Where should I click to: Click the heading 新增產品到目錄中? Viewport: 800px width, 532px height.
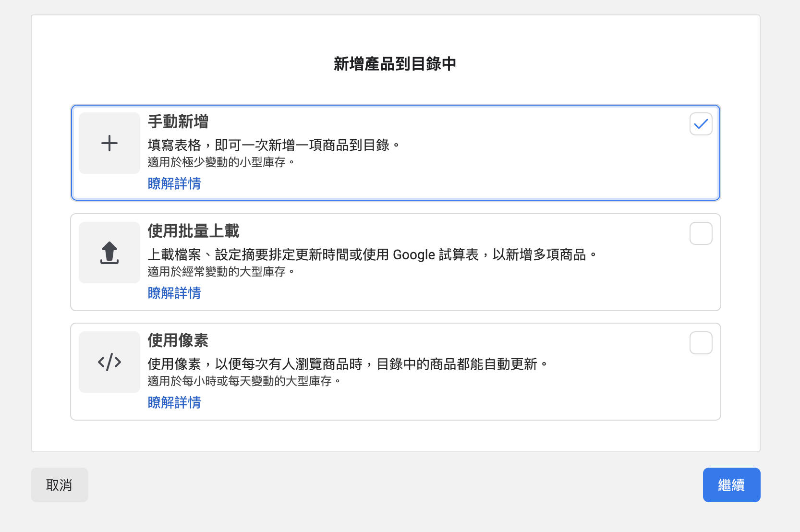tap(395, 64)
